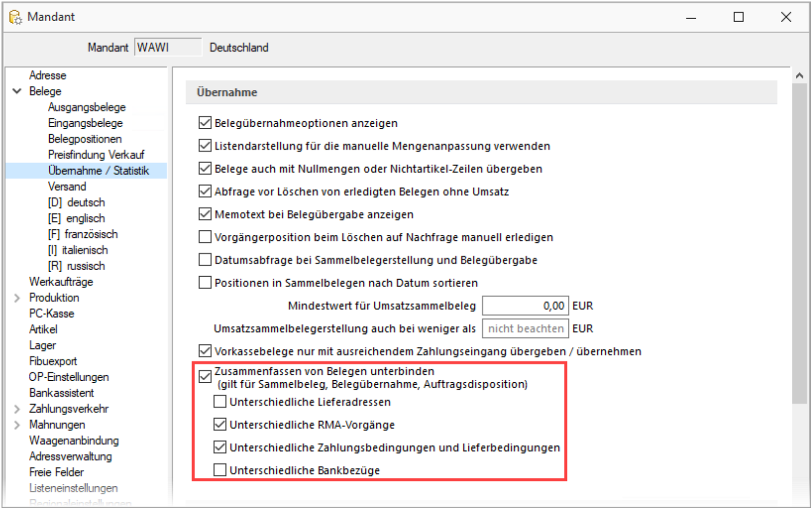The width and height of the screenshot is (812, 509).
Task: Uncheck Belege auch mit Nullmengen option
Action: coord(205,168)
